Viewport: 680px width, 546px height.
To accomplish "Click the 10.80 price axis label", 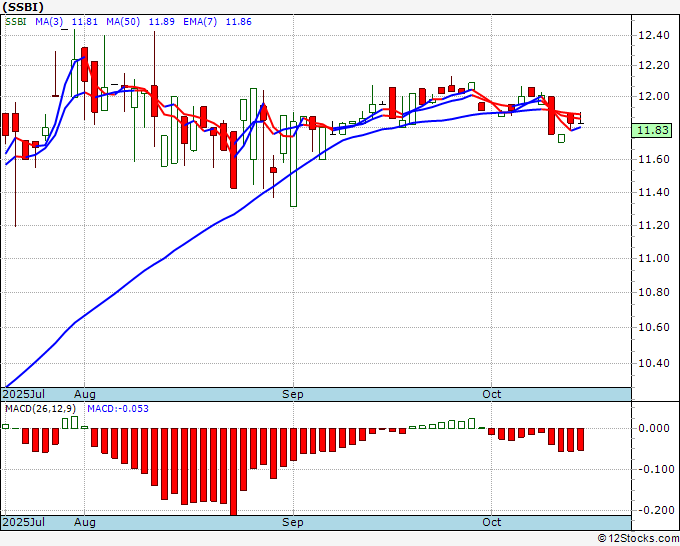I will point(654,292).
